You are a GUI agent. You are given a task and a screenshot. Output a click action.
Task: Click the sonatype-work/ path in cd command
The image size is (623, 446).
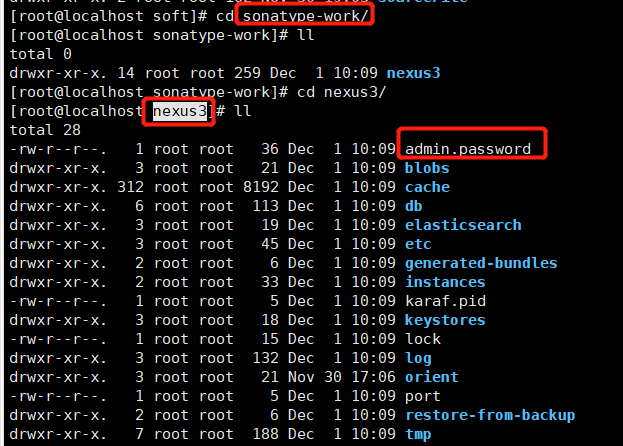pyautogui.click(x=306, y=16)
